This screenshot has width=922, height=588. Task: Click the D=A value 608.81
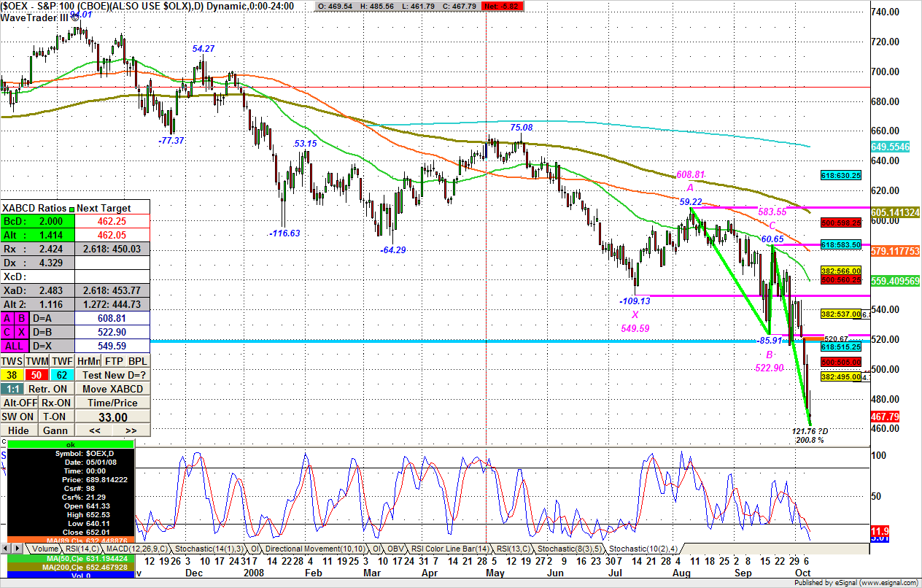(x=113, y=318)
